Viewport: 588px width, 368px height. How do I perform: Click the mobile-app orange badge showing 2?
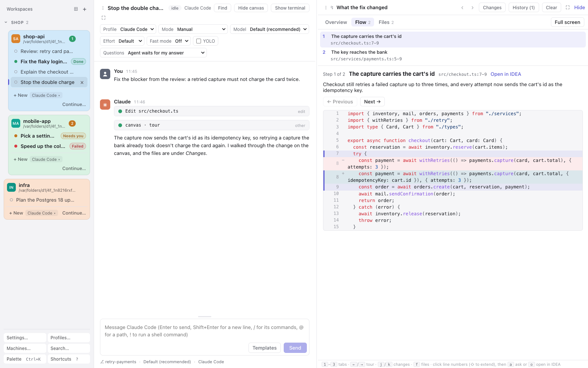click(x=72, y=123)
